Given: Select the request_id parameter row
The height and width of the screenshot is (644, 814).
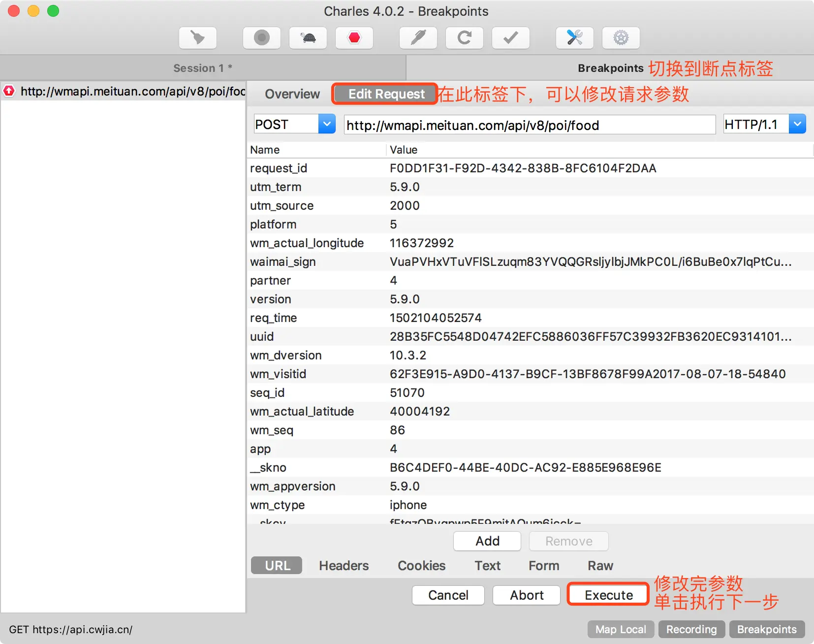Looking at the screenshot, I should [x=531, y=168].
